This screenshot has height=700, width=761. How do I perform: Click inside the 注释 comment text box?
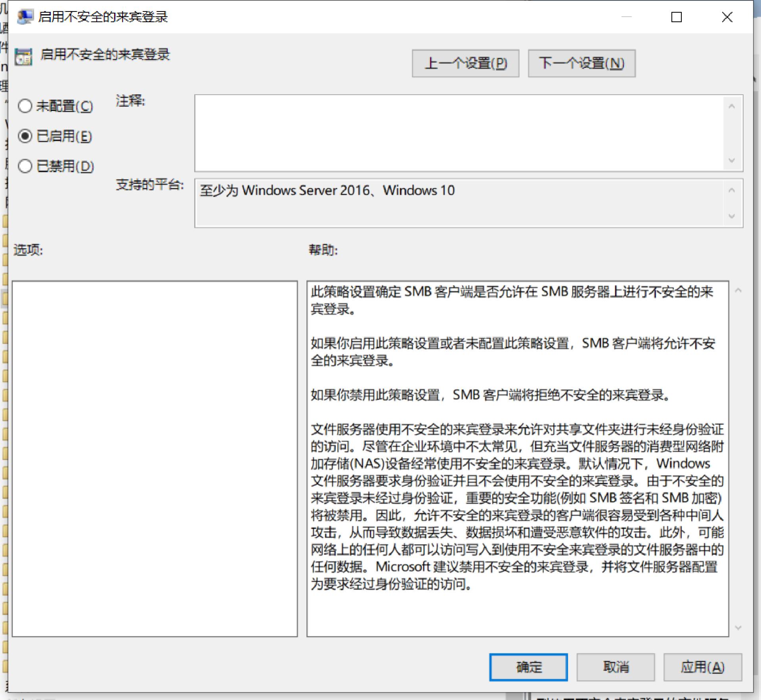pyautogui.click(x=459, y=133)
